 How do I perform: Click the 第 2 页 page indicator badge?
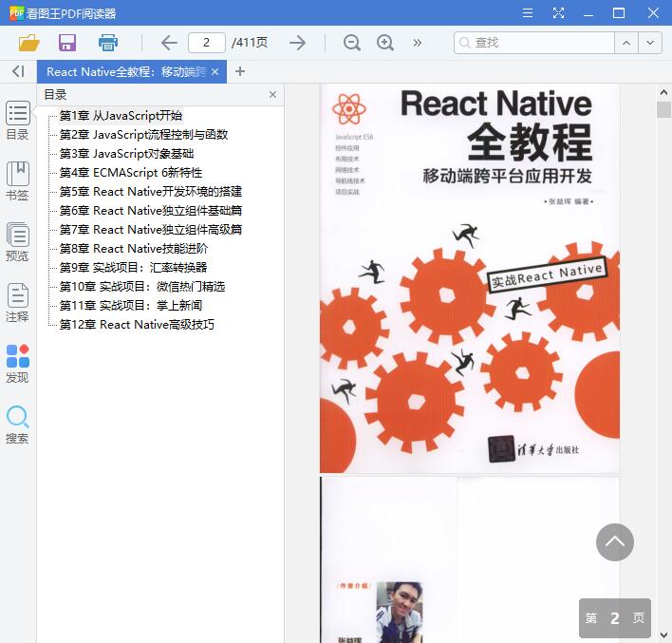click(614, 617)
